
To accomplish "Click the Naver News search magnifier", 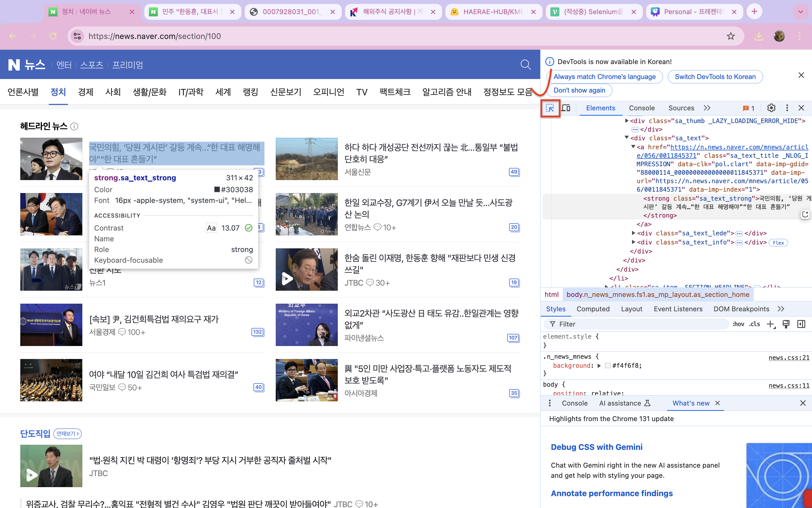I will pyautogui.click(x=526, y=65).
